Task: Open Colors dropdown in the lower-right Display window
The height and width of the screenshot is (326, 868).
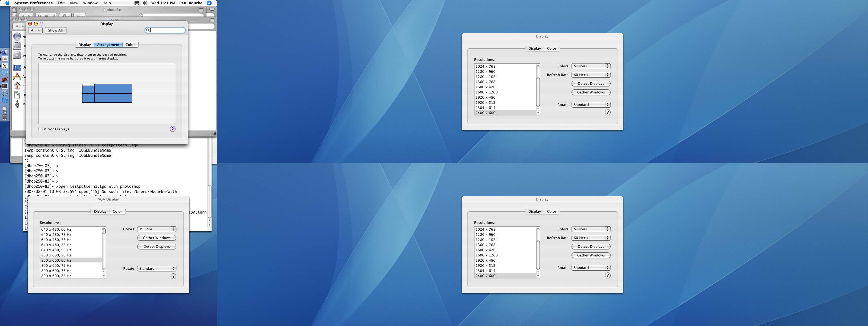Action: (x=591, y=229)
